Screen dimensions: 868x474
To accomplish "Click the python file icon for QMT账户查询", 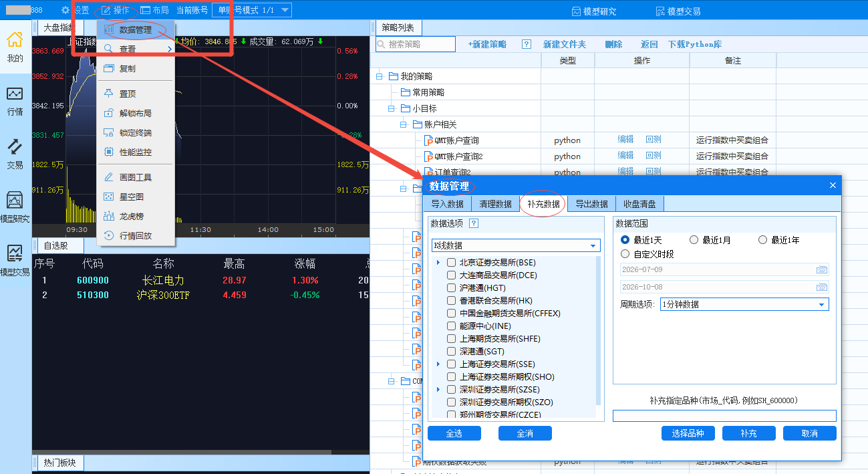I will [429, 140].
